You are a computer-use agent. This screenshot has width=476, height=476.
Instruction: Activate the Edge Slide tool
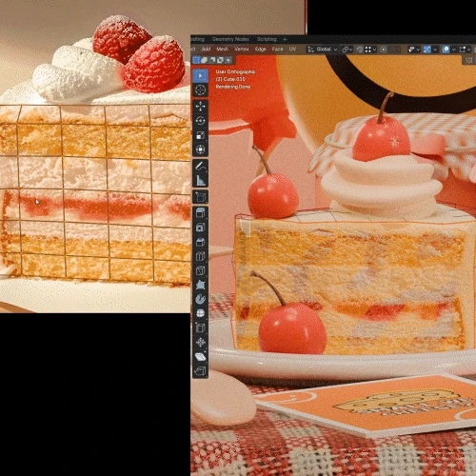[200, 327]
